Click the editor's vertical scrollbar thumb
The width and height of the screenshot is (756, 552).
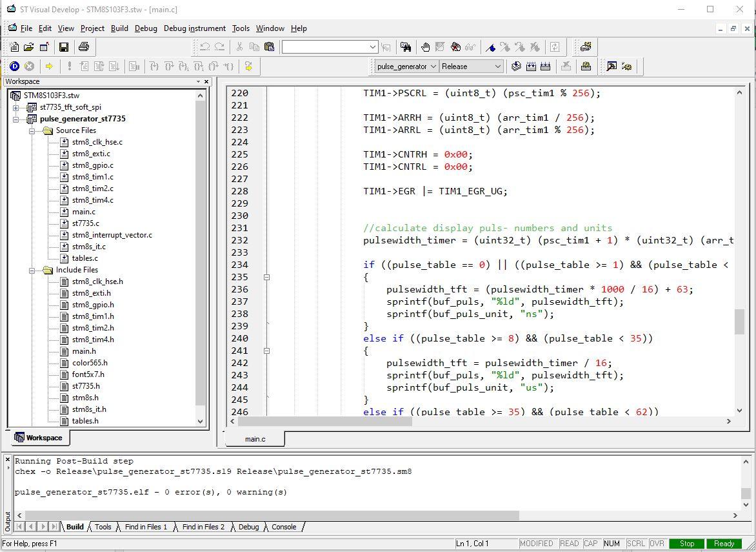point(739,322)
